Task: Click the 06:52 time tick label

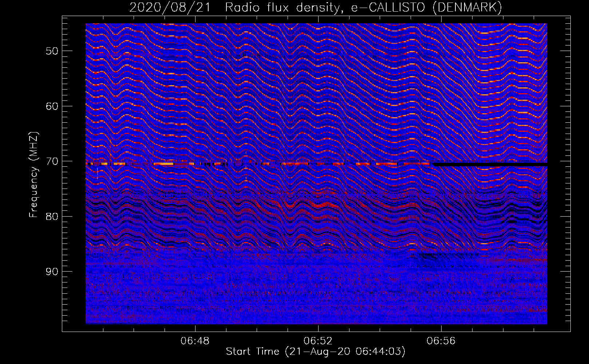Action: [x=318, y=341]
